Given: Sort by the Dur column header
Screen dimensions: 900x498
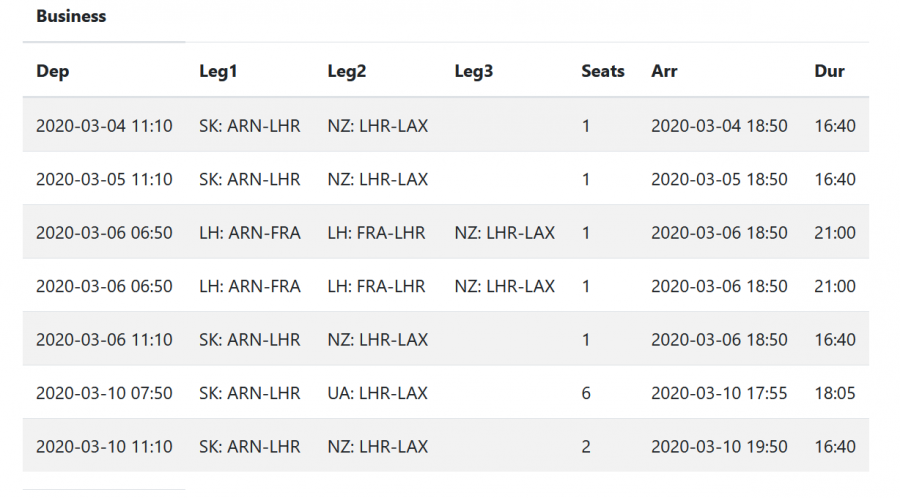Looking at the screenshot, I should [x=829, y=71].
